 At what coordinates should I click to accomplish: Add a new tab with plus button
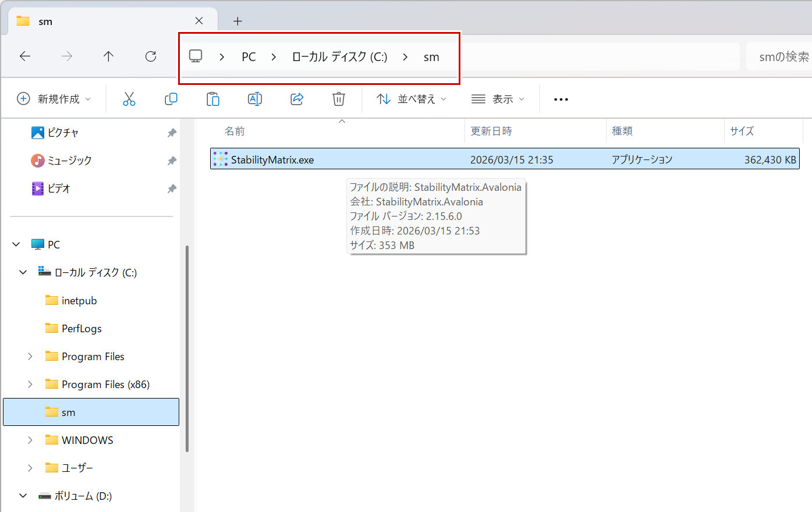coord(237,22)
